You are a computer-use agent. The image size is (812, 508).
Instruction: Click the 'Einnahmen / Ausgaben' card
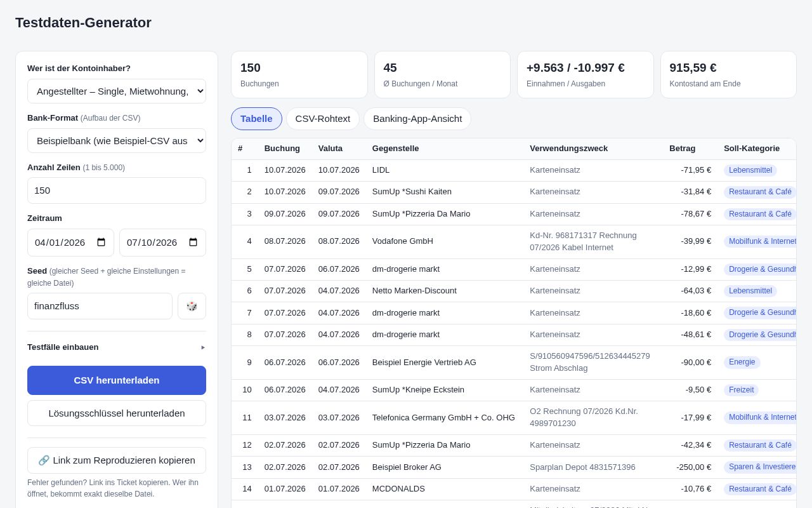(586, 75)
